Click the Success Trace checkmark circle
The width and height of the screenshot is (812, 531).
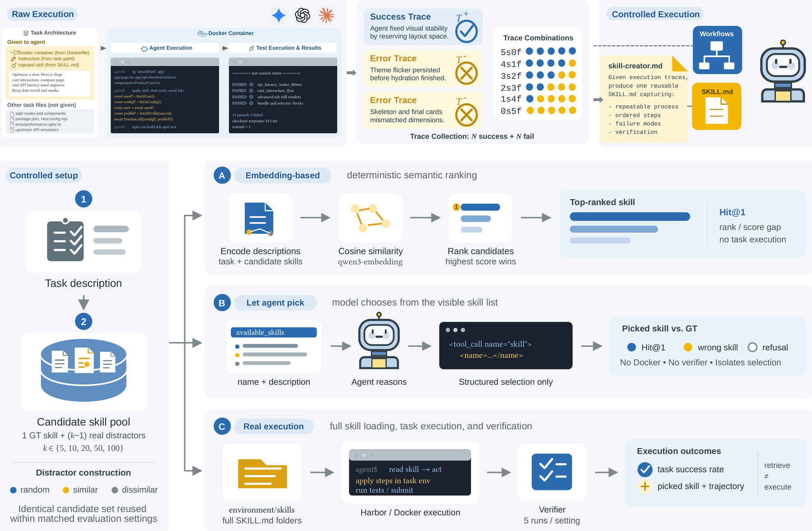466,32
